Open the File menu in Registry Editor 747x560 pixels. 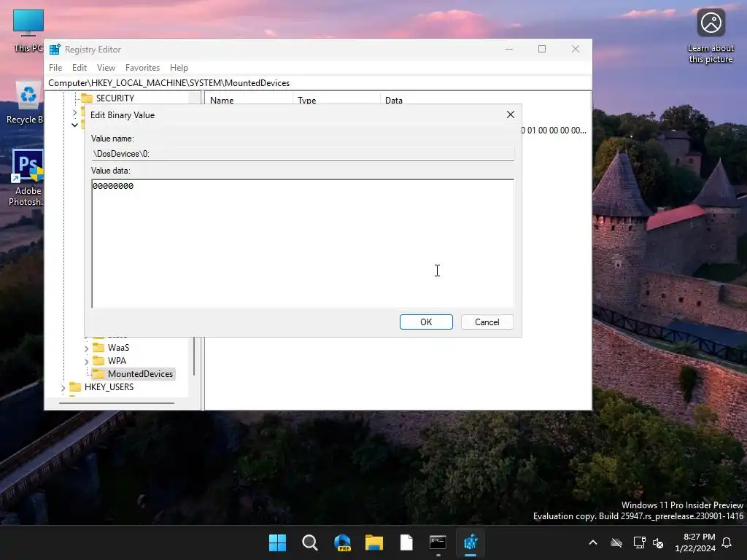click(x=55, y=68)
